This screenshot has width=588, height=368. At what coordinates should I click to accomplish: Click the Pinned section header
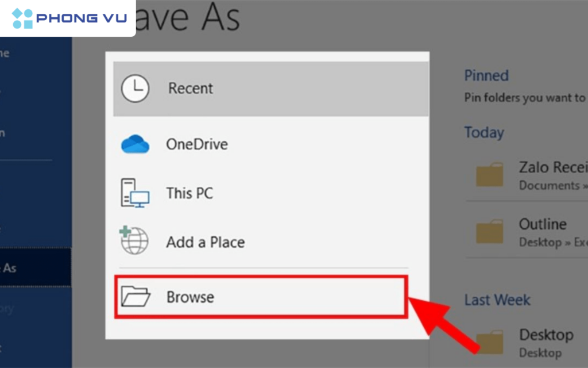486,75
